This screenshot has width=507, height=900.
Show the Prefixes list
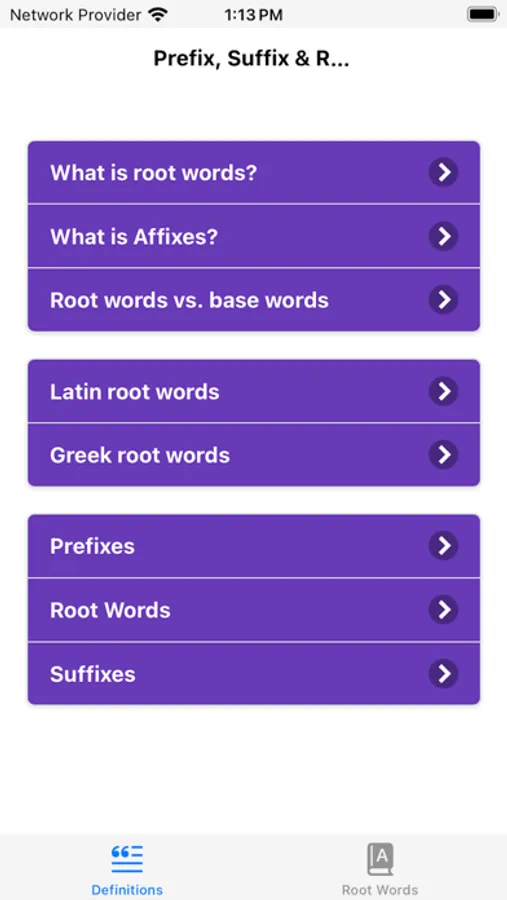[254, 545]
